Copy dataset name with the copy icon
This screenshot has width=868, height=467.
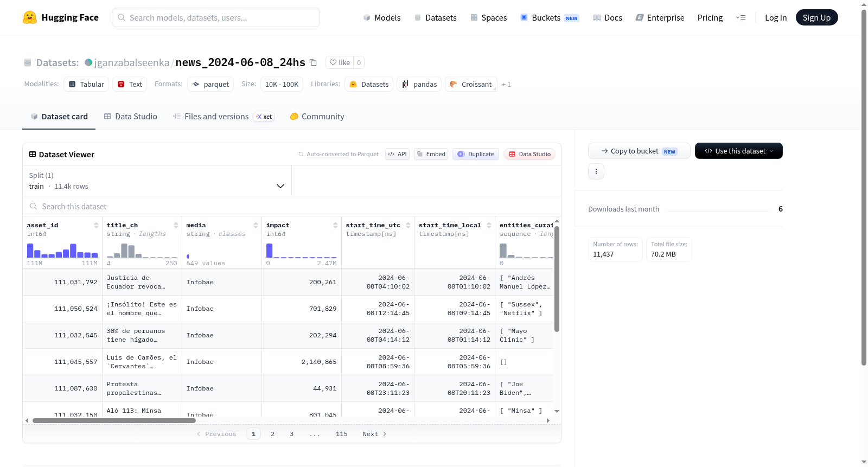pos(313,62)
